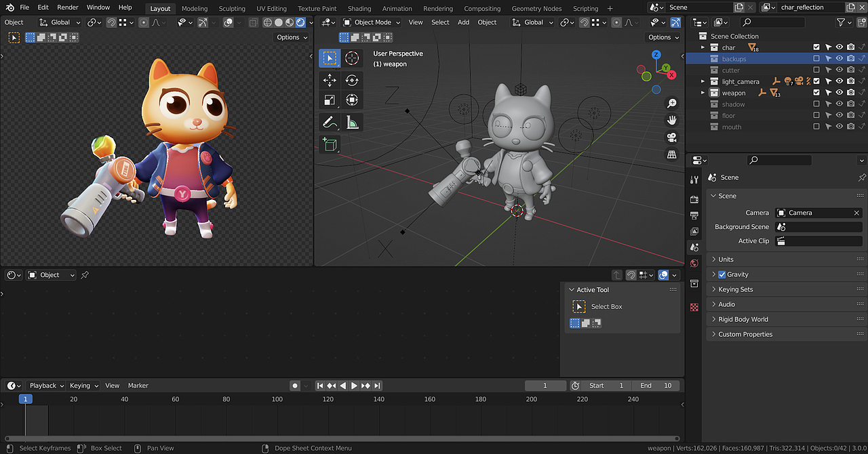This screenshot has height=454, width=868.
Task: Expand the light_camera collection tree
Action: (703, 81)
